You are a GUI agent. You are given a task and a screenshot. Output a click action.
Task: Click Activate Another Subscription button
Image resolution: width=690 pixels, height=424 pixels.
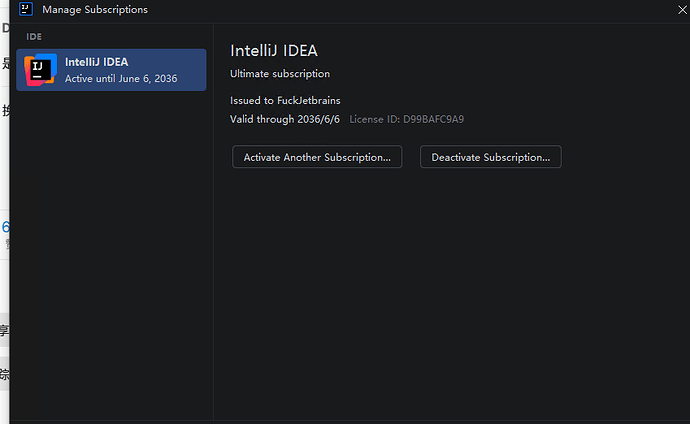point(317,157)
